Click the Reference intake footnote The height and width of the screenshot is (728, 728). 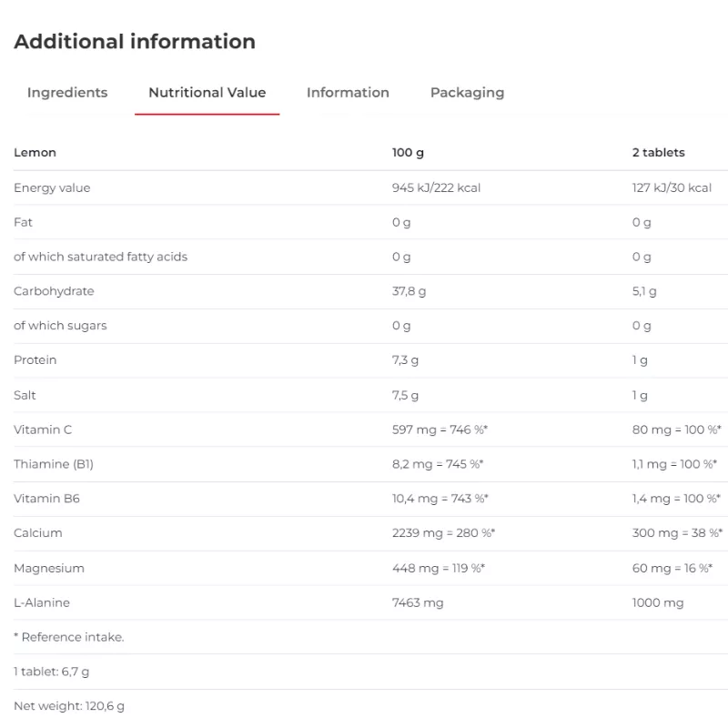tap(69, 637)
